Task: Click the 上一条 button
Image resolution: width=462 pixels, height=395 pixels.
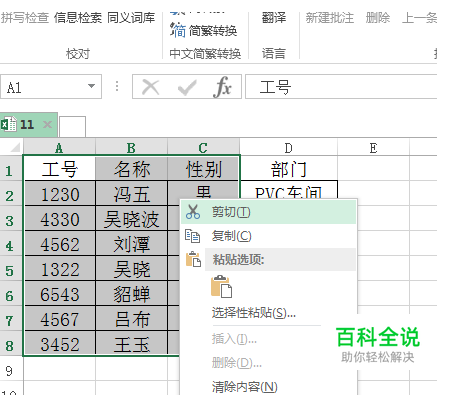Action: tap(419, 18)
